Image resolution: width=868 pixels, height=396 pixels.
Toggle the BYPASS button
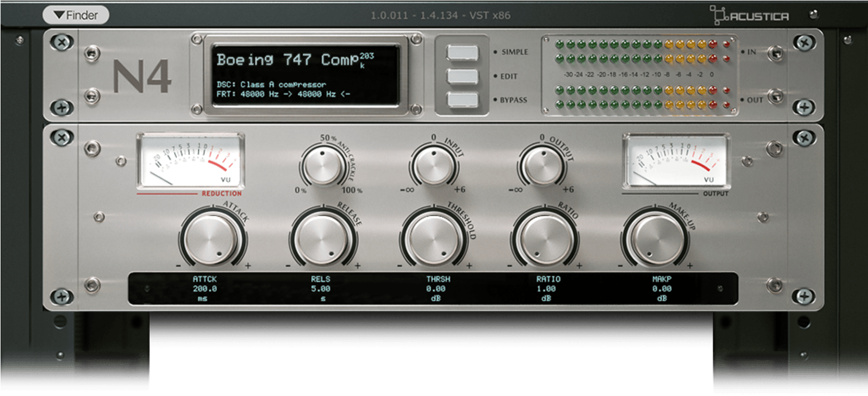[x=463, y=100]
